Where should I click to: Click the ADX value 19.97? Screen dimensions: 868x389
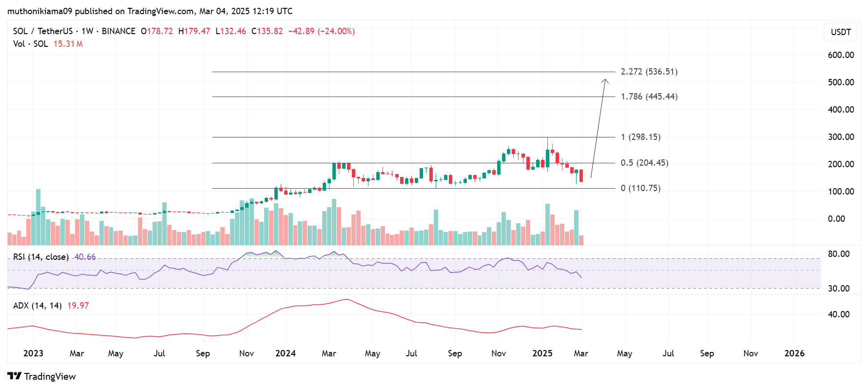[78, 306]
